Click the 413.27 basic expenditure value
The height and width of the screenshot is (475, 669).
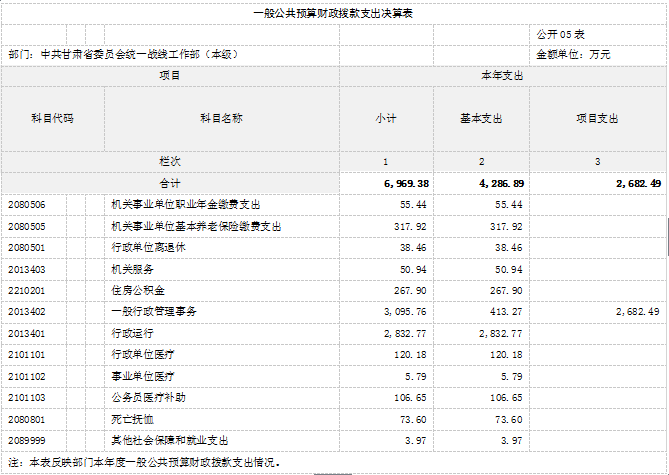tap(506, 312)
